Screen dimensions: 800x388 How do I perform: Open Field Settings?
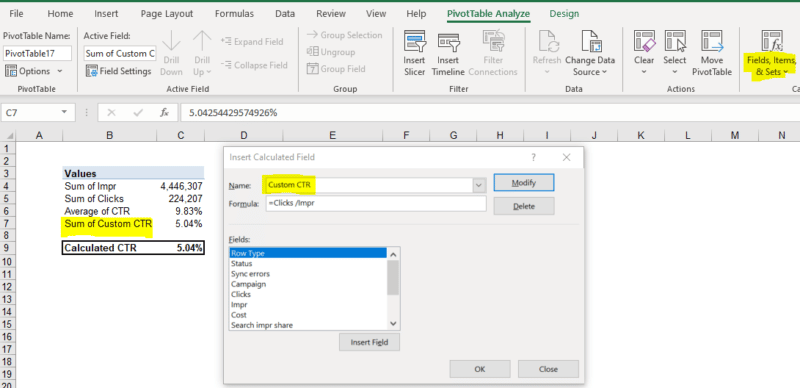tap(118, 71)
